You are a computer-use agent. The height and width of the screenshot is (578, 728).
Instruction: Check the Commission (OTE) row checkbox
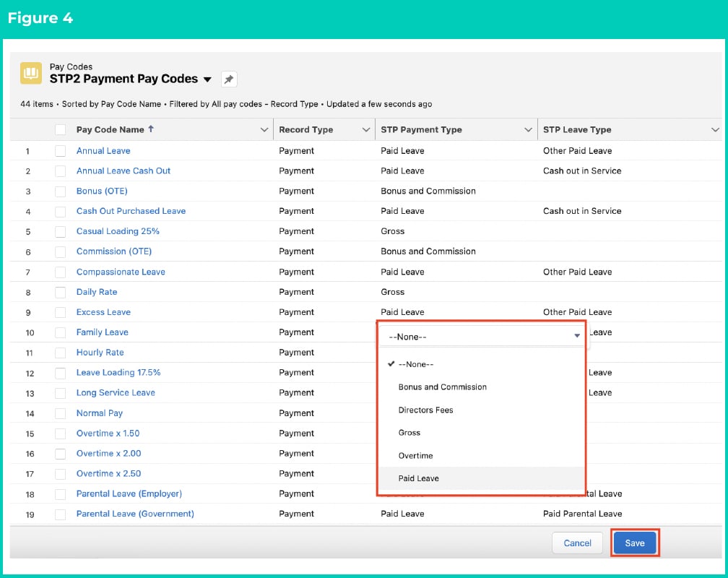61,252
